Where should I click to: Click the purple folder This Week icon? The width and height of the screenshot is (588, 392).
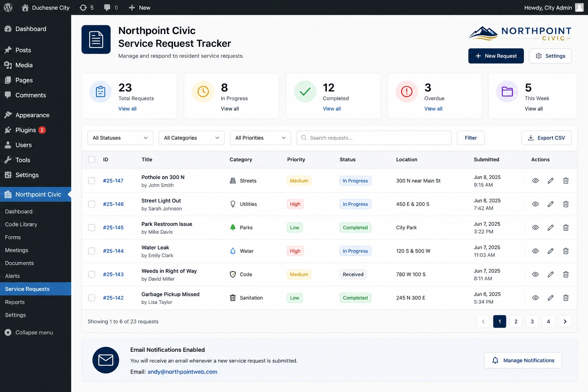coord(507,91)
